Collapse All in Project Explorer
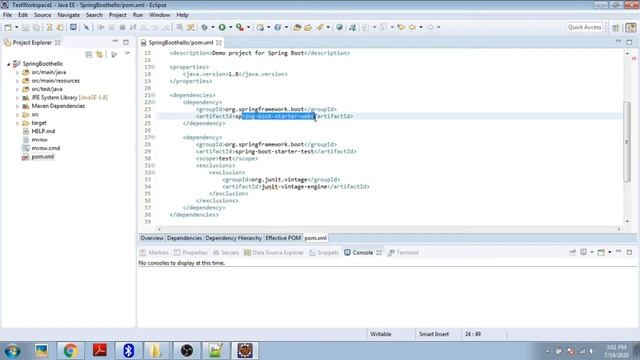The image size is (640, 360). [89, 55]
